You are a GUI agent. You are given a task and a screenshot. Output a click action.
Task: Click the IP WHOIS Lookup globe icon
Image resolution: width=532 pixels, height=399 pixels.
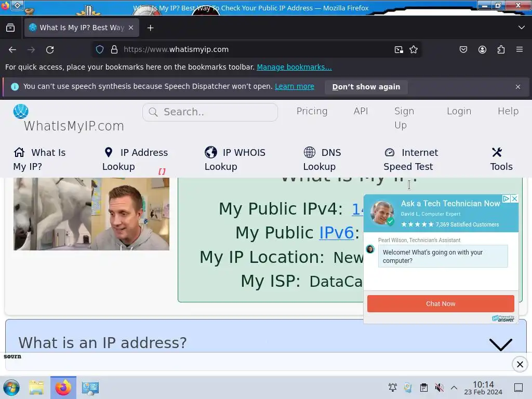(x=211, y=152)
